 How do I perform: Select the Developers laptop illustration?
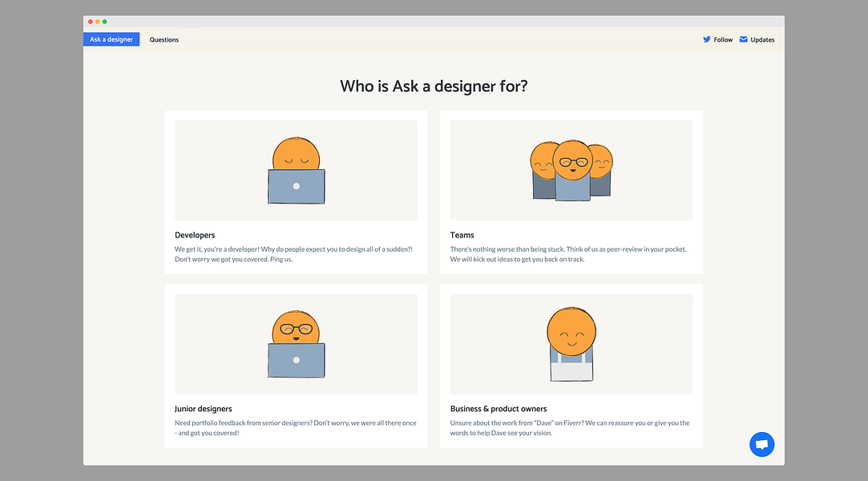297,171
